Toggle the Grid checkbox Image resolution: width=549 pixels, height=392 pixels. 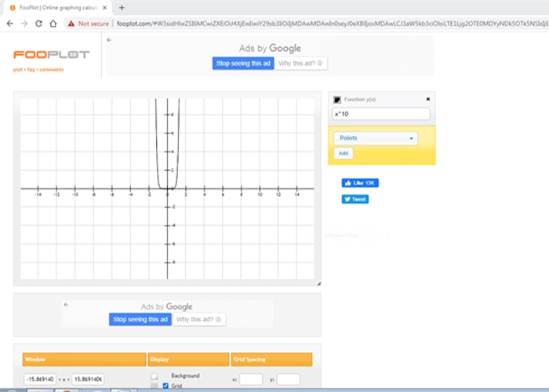165,386
